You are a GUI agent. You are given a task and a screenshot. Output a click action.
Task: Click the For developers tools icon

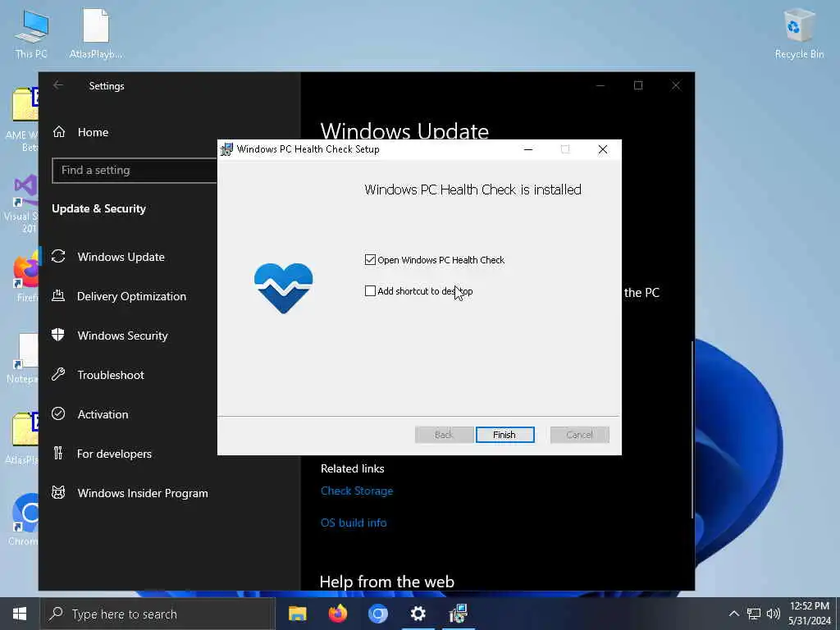point(58,453)
